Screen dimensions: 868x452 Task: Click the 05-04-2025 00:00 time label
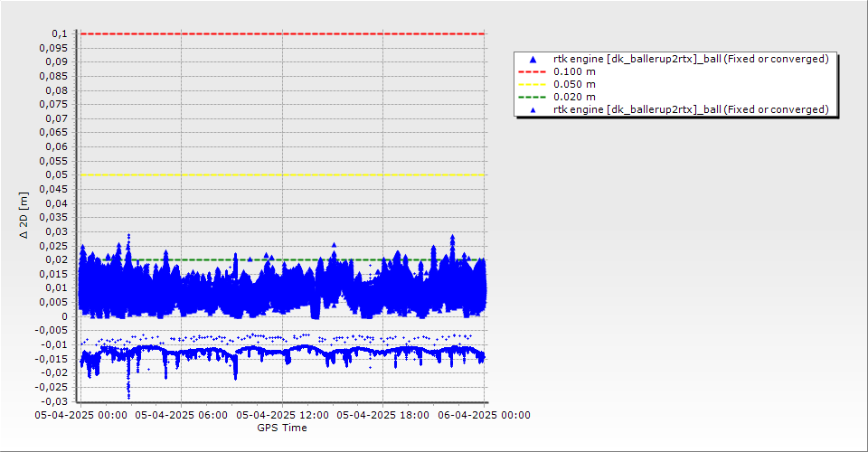coord(80,415)
